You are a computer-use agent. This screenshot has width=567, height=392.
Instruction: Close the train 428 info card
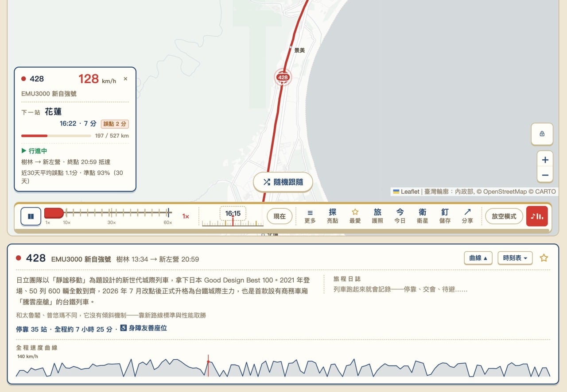coord(125,79)
